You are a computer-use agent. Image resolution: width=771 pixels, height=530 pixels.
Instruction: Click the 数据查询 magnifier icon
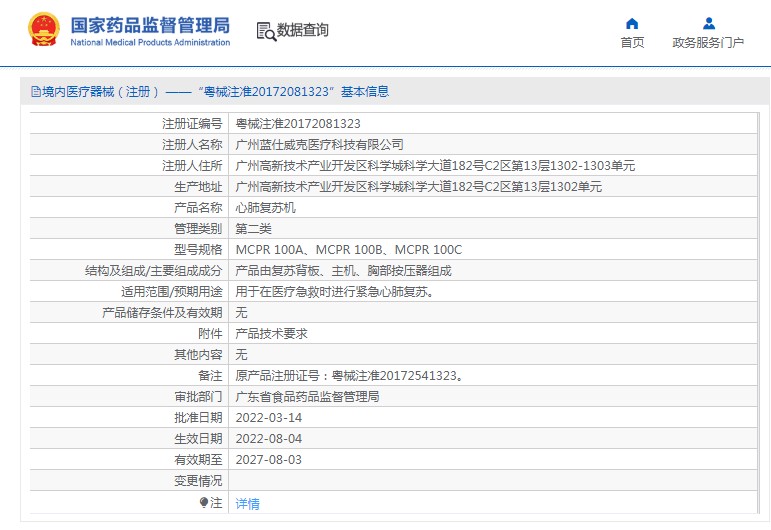click(x=266, y=31)
